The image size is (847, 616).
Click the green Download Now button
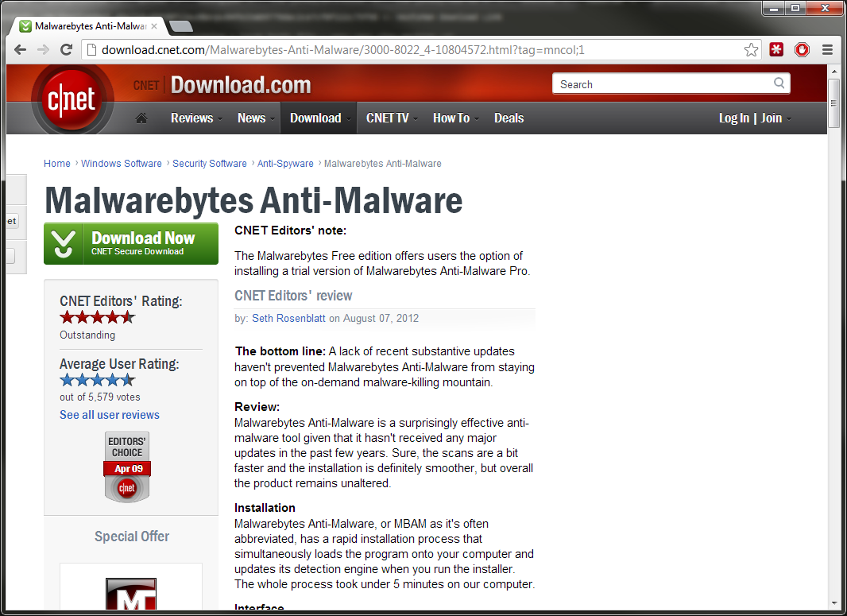131,244
